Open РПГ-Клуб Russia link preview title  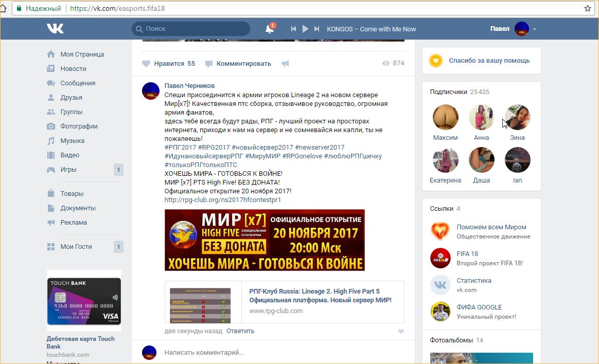[x=320, y=296]
